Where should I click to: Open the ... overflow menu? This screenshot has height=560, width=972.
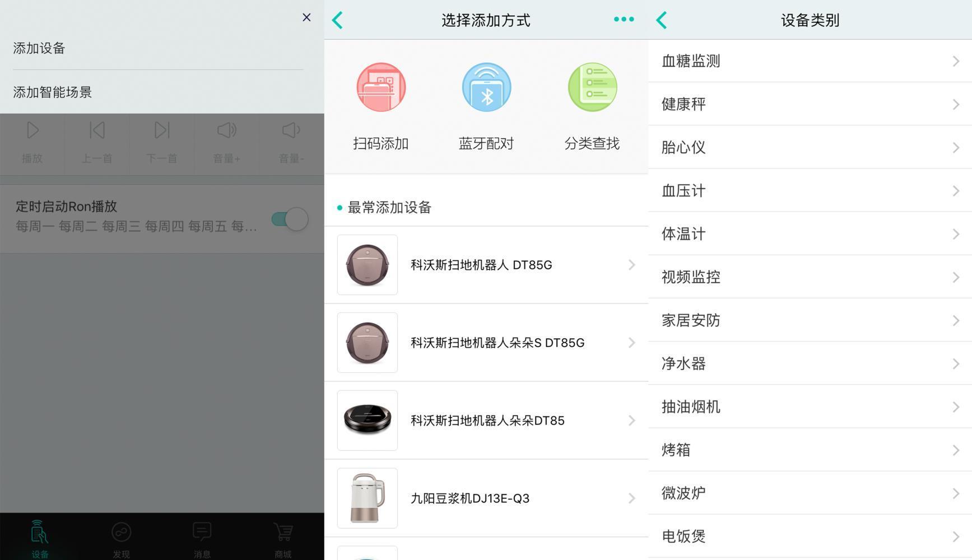pyautogui.click(x=624, y=19)
